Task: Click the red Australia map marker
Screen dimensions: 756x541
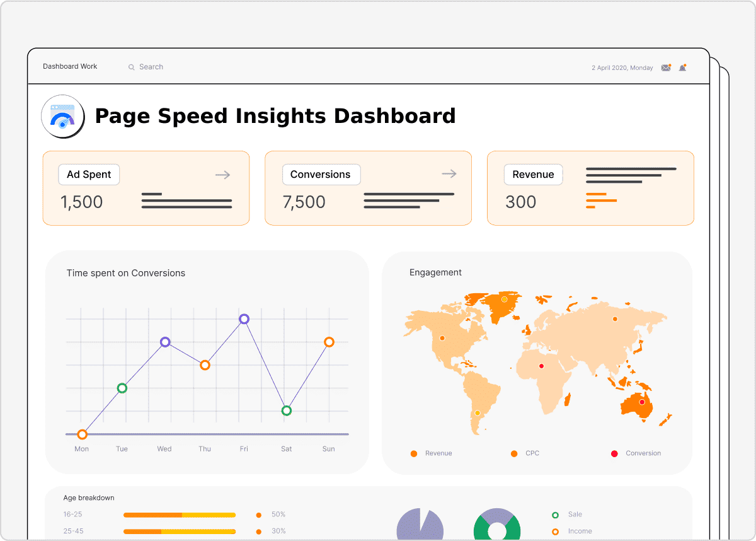Action: point(642,402)
